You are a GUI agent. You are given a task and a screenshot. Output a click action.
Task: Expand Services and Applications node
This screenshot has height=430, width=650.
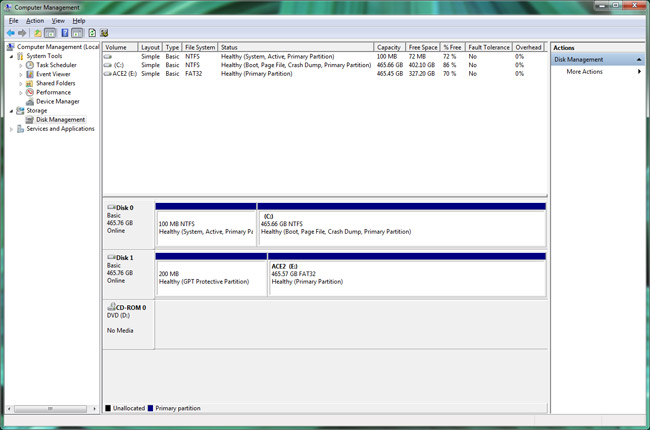(12, 129)
